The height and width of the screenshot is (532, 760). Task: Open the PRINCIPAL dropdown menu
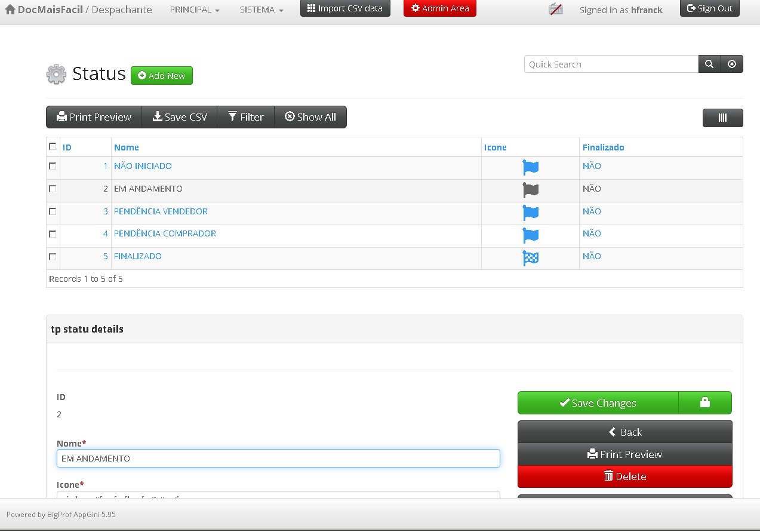[x=195, y=10]
